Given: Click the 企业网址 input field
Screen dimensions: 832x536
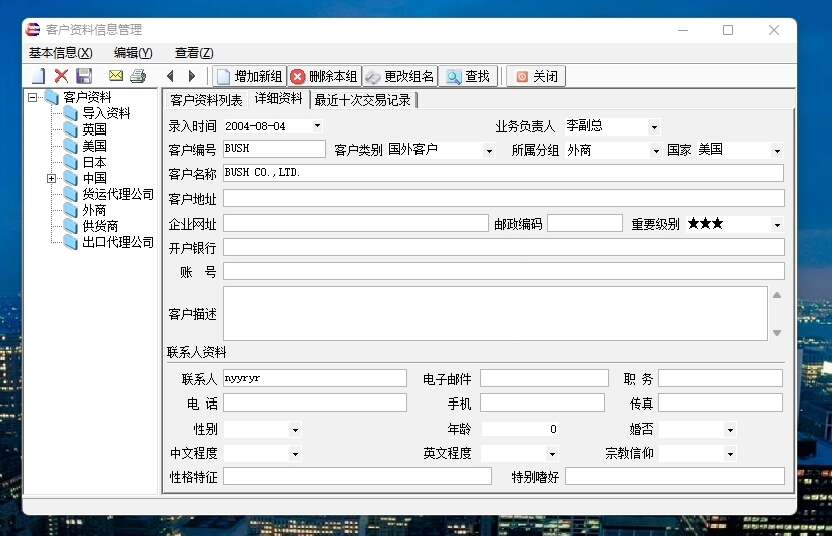Looking at the screenshot, I should click(x=356, y=223).
